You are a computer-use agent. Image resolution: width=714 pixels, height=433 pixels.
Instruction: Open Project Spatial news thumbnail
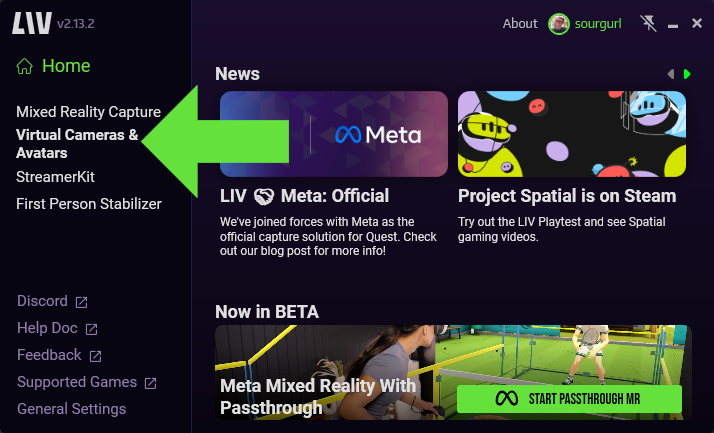(572, 134)
